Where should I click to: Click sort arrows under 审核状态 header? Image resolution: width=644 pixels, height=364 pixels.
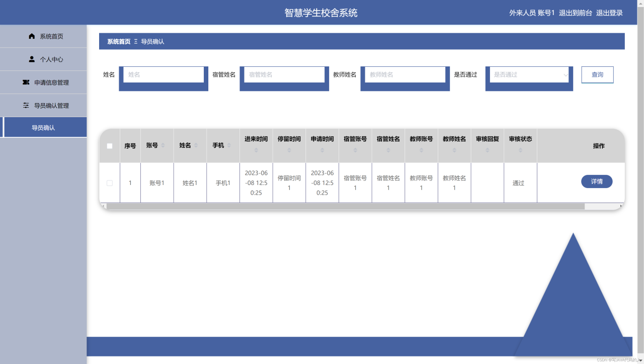click(x=520, y=150)
